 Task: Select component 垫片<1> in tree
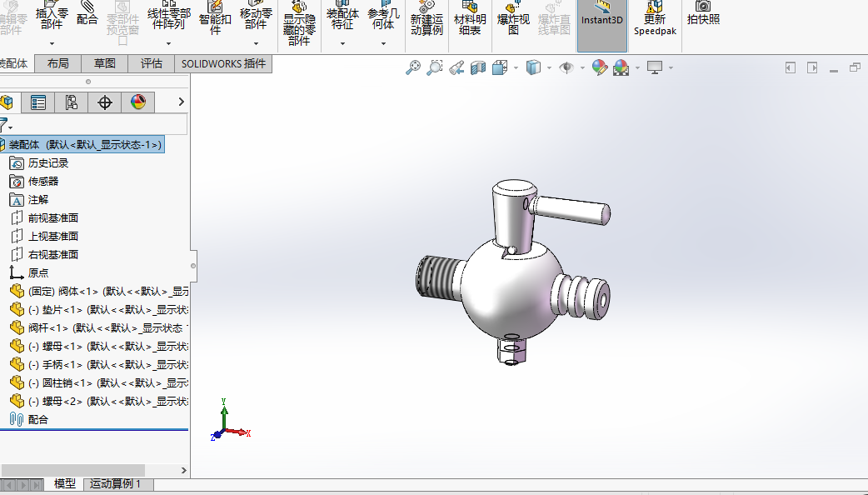[99, 309]
